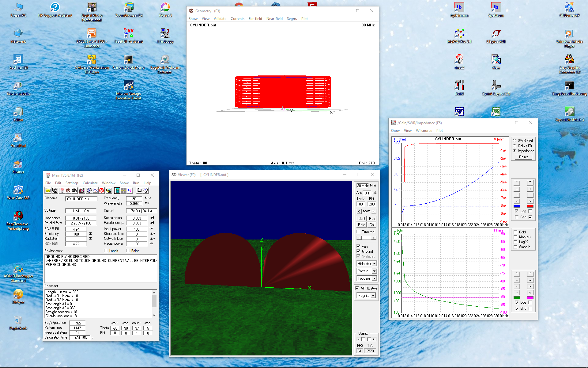Open DirSync desktop icon

pos(18,297)
